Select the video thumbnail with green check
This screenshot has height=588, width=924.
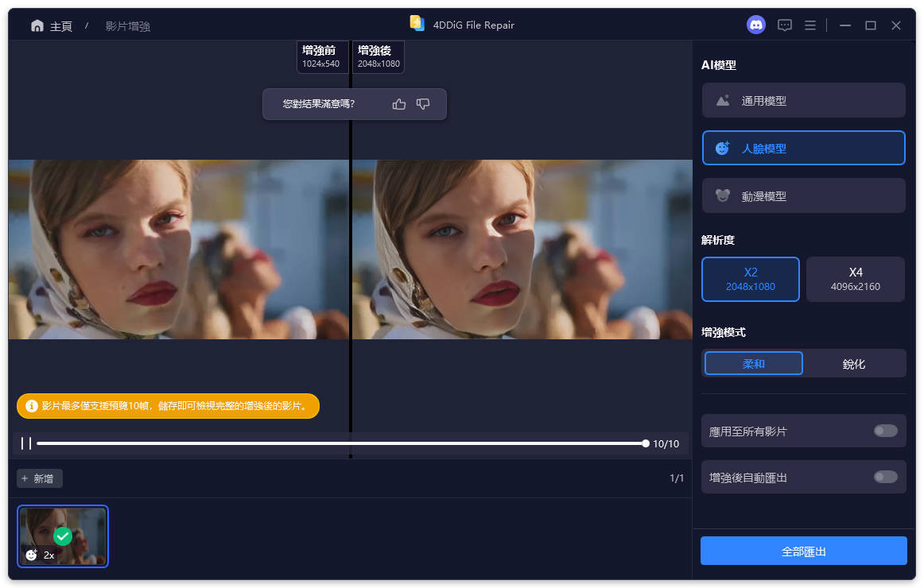(63, 536)
